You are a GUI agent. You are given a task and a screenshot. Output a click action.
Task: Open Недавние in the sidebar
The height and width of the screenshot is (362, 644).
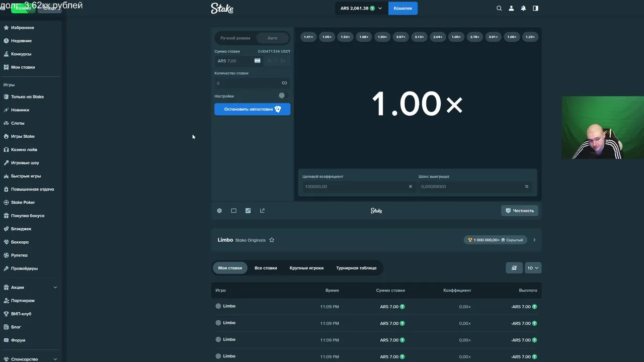(21, 41)
